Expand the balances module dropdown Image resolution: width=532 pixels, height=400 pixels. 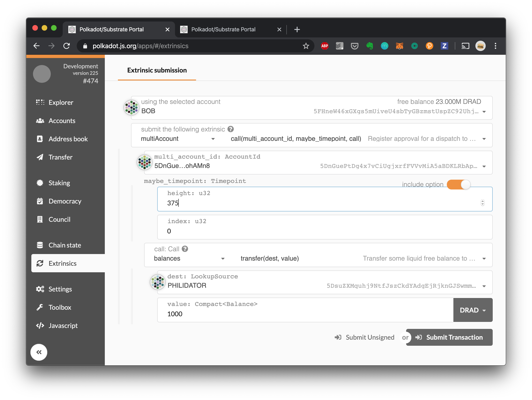223,258
